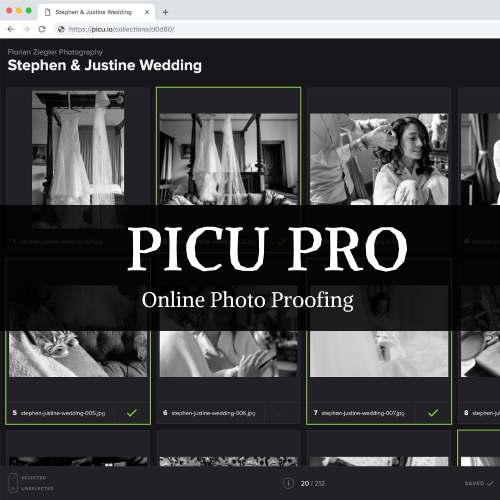500x500 pixels.
Task: Click the 20 / 212 selection counter
Action: coord(313,483)
